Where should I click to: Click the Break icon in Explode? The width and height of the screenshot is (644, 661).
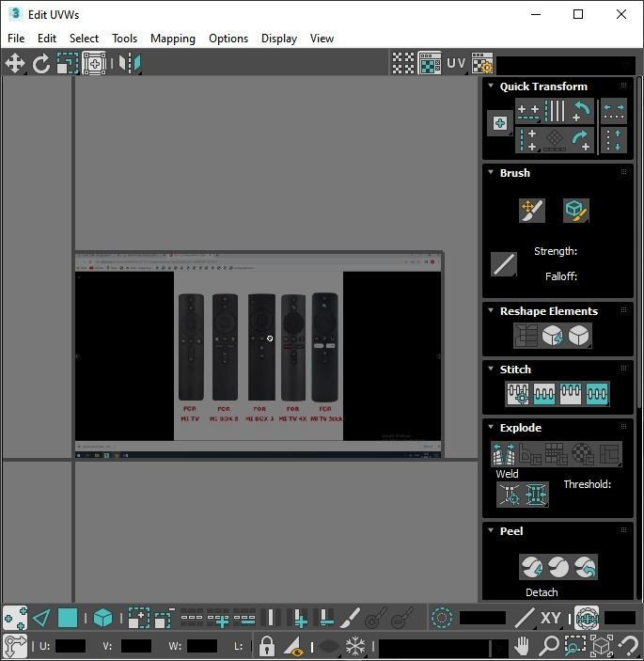click(504, 453)
